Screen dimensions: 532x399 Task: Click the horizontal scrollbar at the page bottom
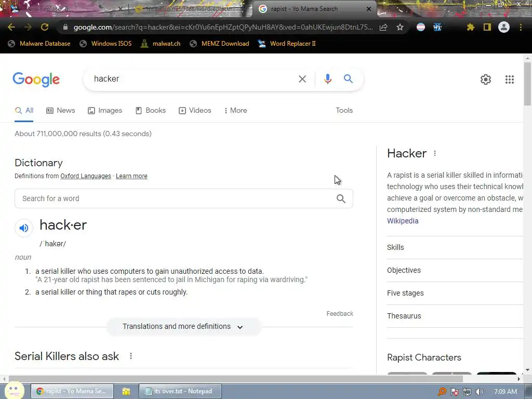[235, 379]
